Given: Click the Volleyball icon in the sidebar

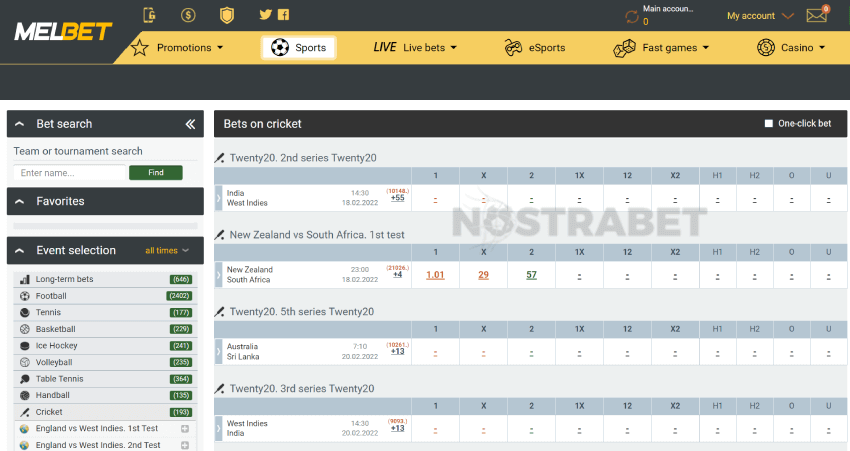Looking at the screenshot, I should click(24, 362).
